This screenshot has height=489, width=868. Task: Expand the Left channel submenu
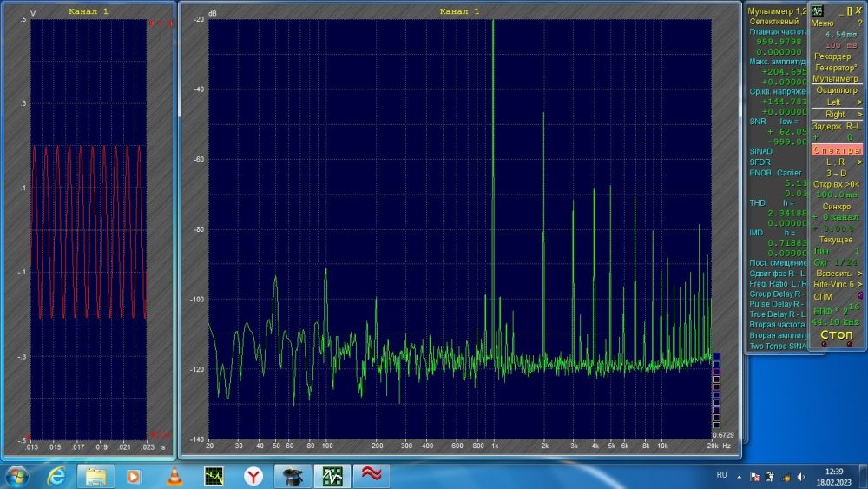pos(837,102)
